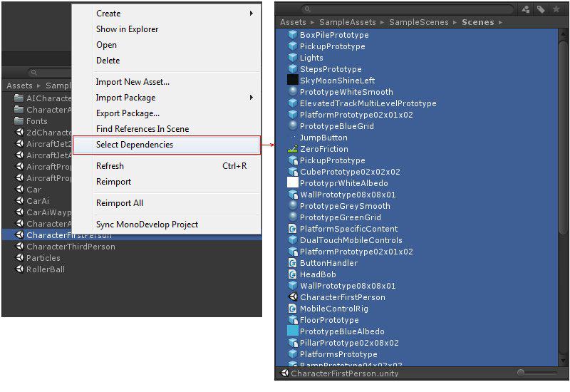This screenshot has height=392, width=570.
Task: Click the HeadBob C# script icon
Action: (x=292, y=274)
